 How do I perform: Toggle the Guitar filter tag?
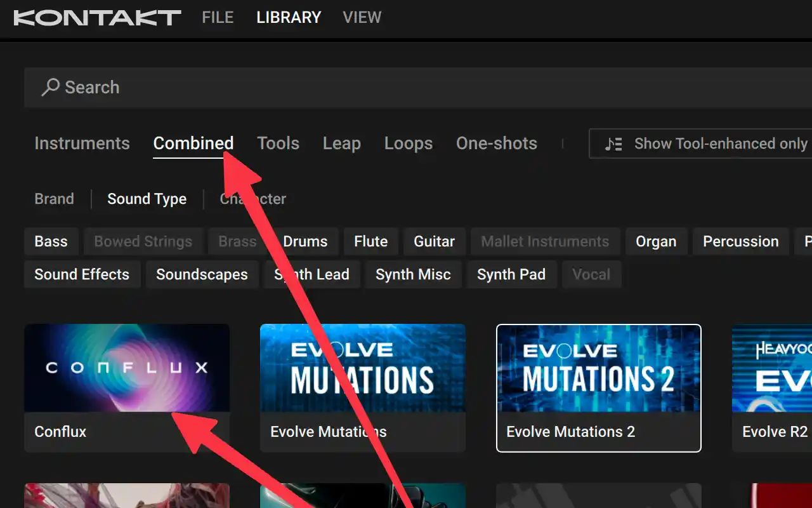[435, 241]
